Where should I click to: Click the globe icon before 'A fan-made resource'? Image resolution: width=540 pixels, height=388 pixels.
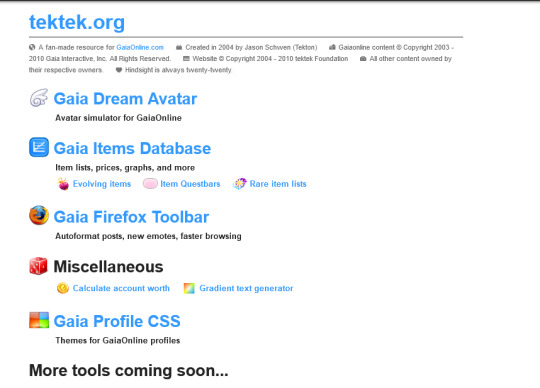(32, 47)
